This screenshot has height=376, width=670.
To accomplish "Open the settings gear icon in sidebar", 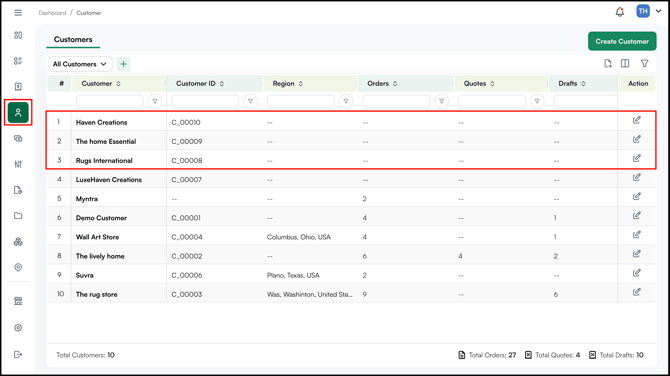I will click(18, 328).
